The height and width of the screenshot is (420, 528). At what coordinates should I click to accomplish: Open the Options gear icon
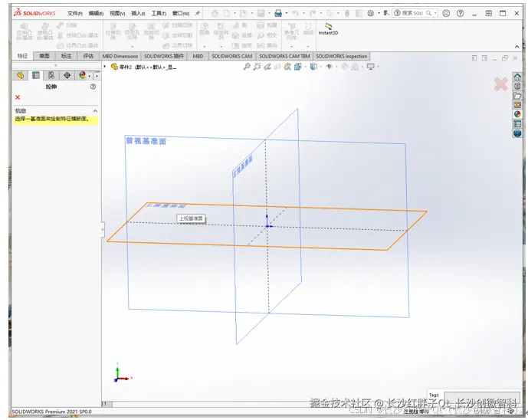click(370, 13)
